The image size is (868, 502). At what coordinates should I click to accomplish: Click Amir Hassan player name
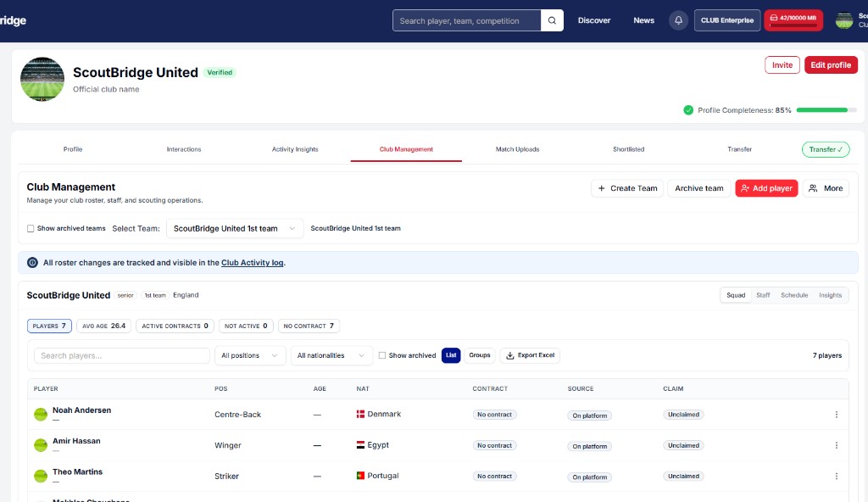76,441
